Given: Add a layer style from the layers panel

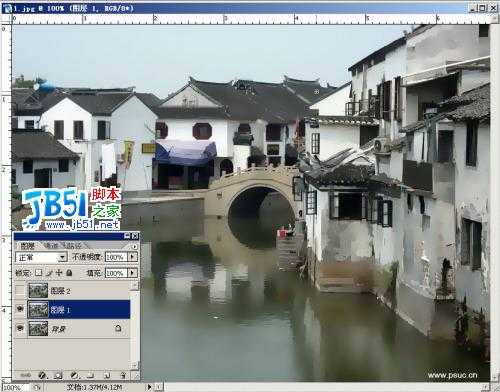Looking at the screenshot, I should pyautogui.click(x=42, y=375).
